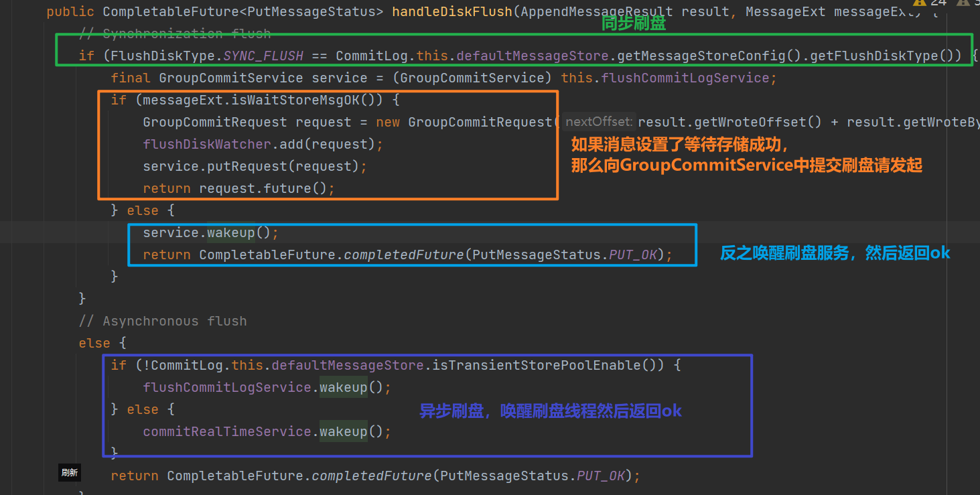Click the warning indicator showing 24
This screenshot has height=495, width=980.
[x=930, y=3]
